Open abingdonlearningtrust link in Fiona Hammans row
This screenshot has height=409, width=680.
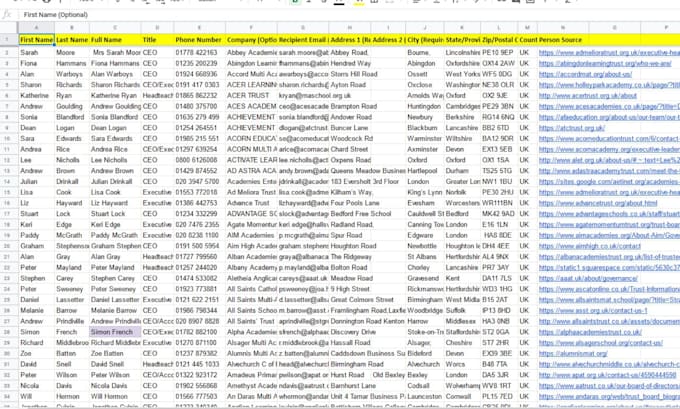(x=605, y=63)
